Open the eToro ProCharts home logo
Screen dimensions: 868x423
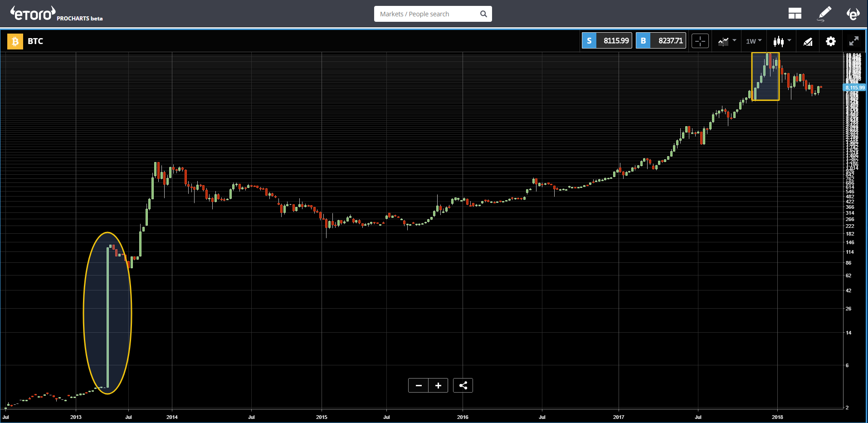[56, 14]
